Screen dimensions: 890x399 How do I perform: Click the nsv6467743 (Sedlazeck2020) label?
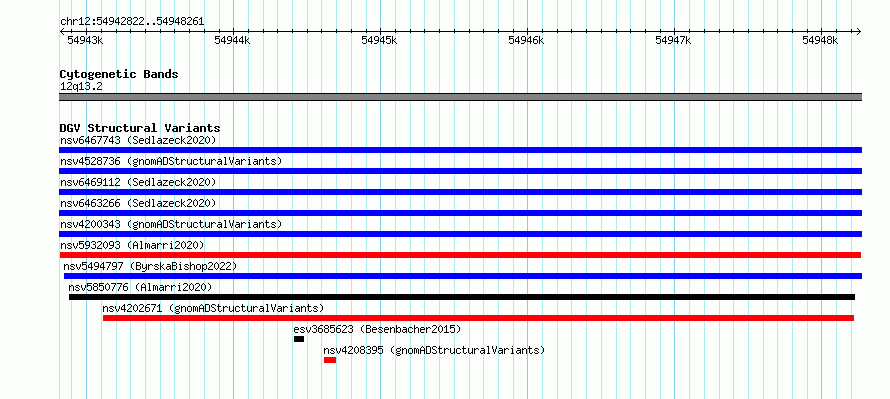coord(138,140)
